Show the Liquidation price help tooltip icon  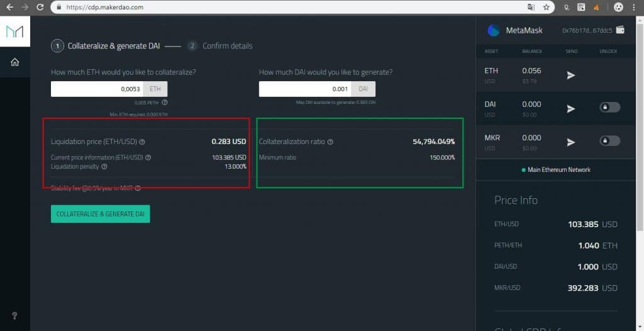click(142, 142)
